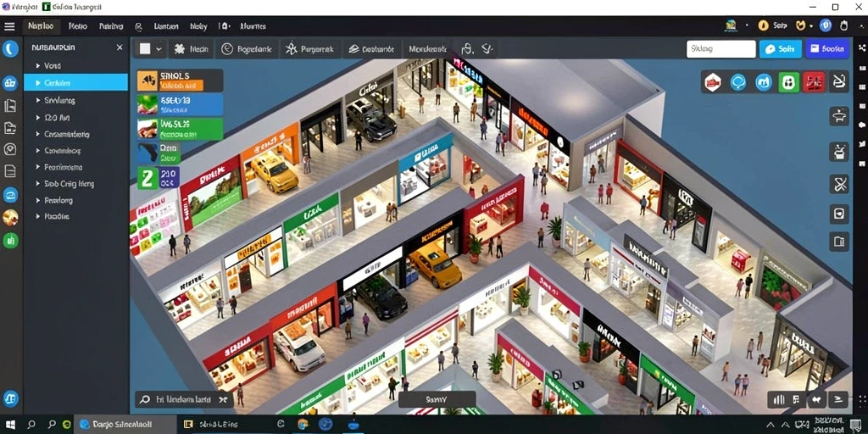Click the green circle icon in the left sidebar
Screen dimensions: 868x434
click(x=10, y=240)
